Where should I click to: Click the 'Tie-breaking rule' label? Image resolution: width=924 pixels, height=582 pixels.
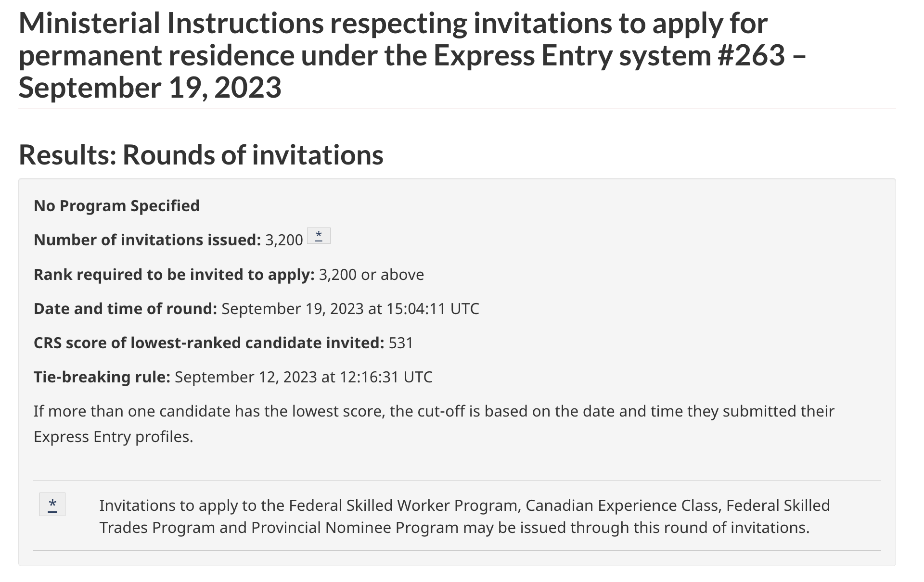tap(102, 377)
